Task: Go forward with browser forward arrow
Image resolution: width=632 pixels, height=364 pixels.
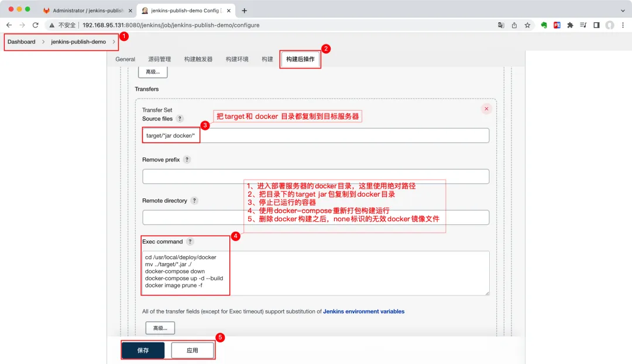Action: [22, 25]
